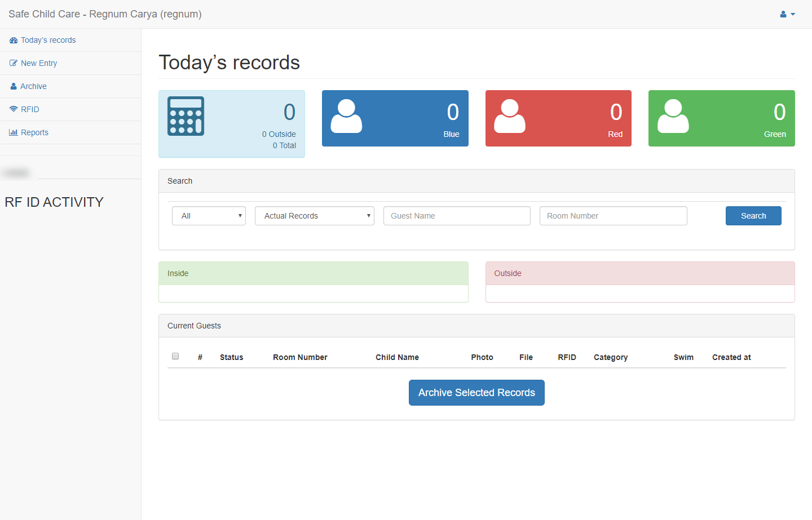Click the wifi icon beside RFID

click(14, 109)
